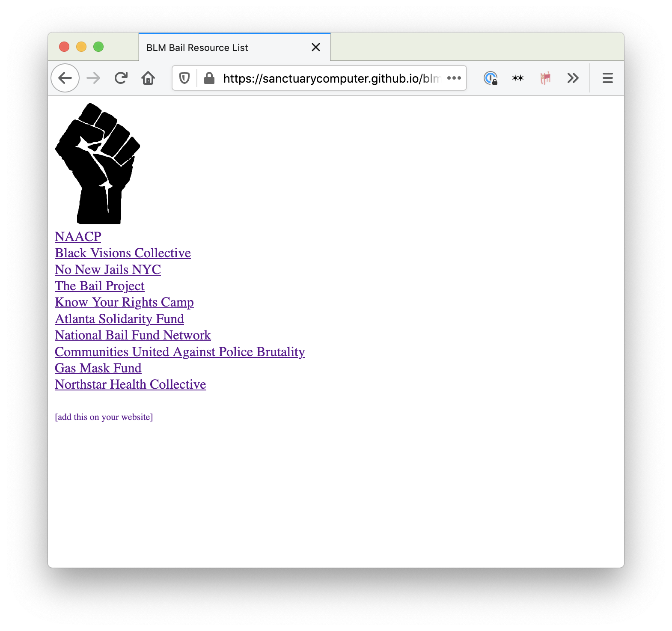The height and width of the screenshot is (631, 672).
Task: Click the pink extension icon
Action: coord(545,78)
